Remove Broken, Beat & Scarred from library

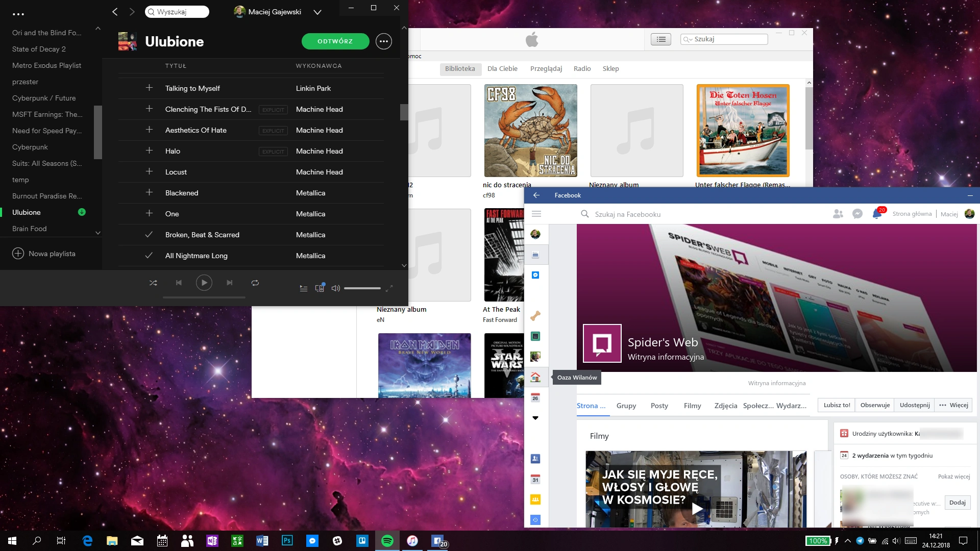pyautogui.click(x=149, y=234)
